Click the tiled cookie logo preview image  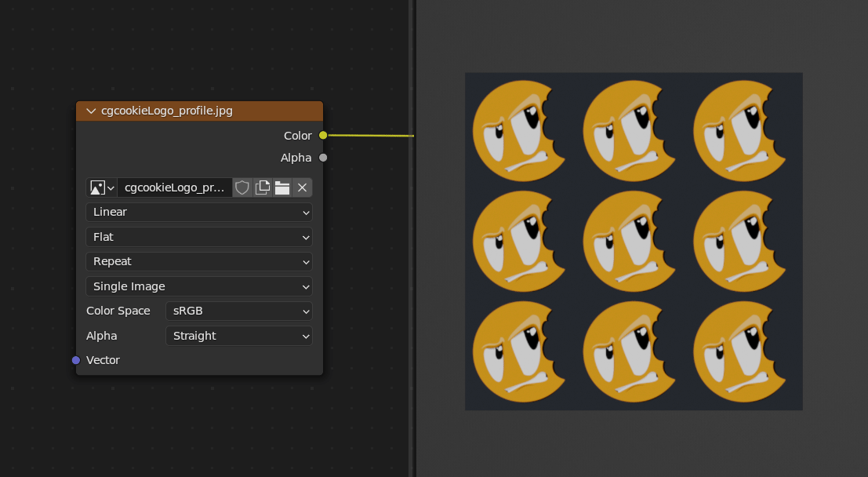[634, 242]
